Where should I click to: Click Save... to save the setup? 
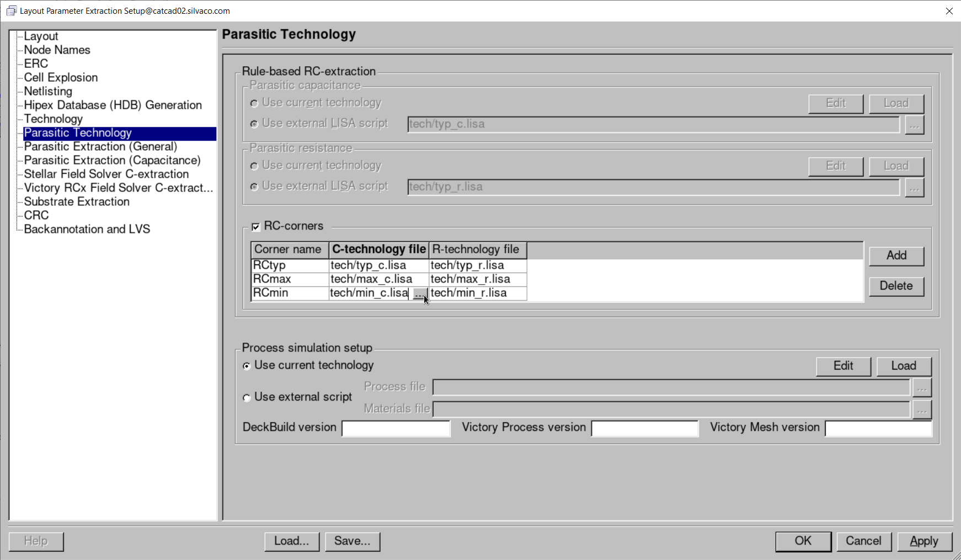coord(352,541)
